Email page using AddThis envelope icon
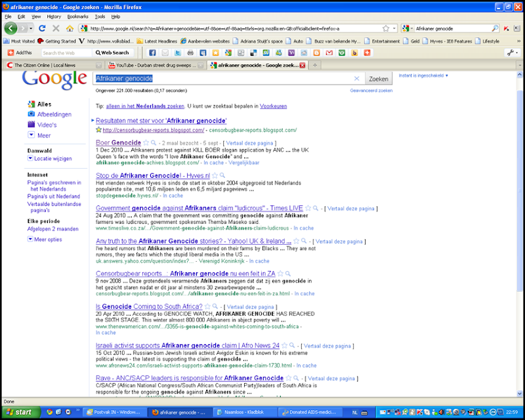525x420 pixels. point(165,52)
